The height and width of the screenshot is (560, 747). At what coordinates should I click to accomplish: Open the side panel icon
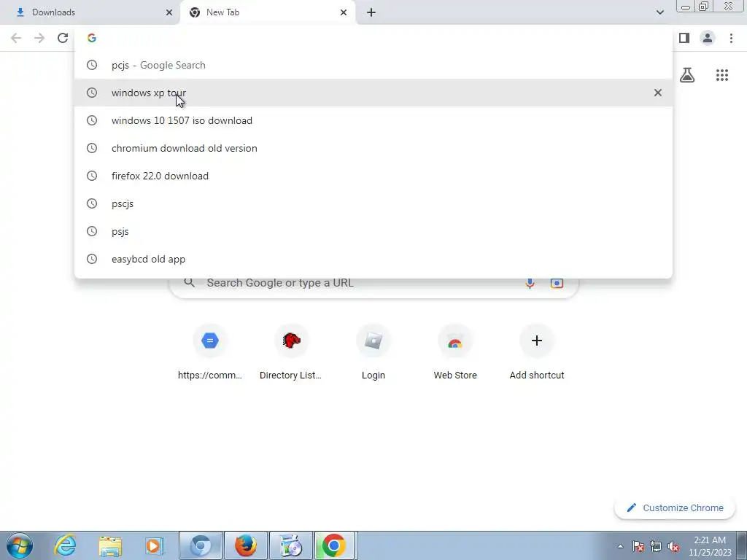pyautogui.click(x=684, y=38)
